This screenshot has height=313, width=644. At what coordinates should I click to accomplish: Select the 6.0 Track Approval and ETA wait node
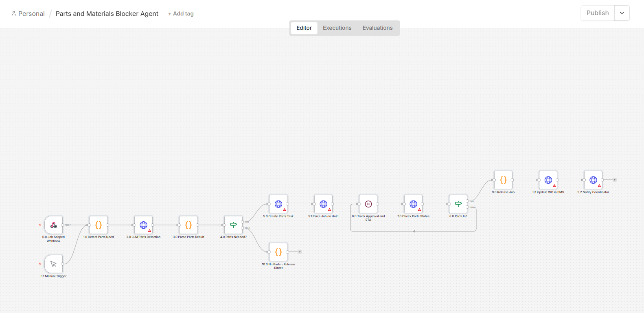pos(368,204)
